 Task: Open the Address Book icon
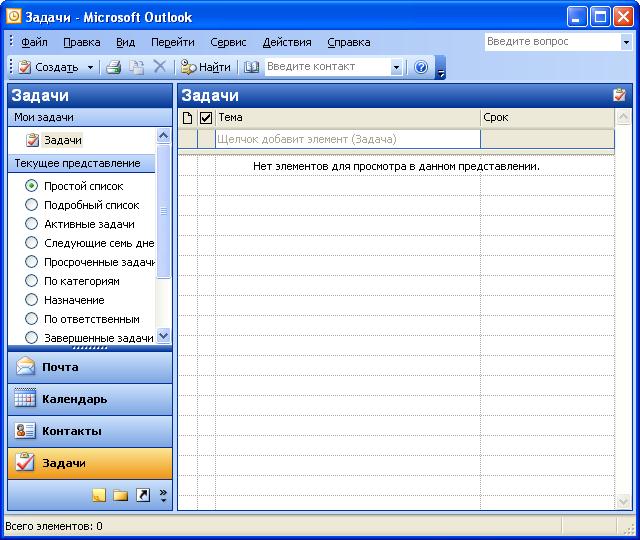click(251, 67)
